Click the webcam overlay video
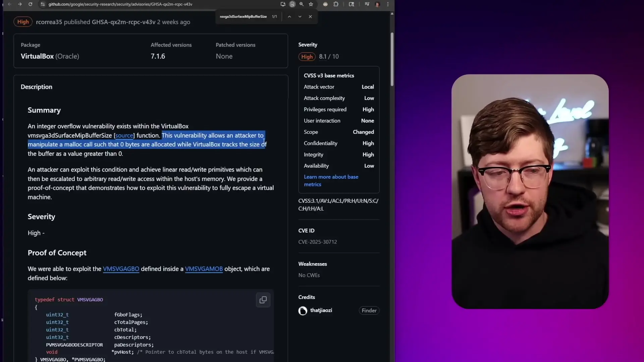The height and width of the screenshot is (362, 644). click(530, 191)
